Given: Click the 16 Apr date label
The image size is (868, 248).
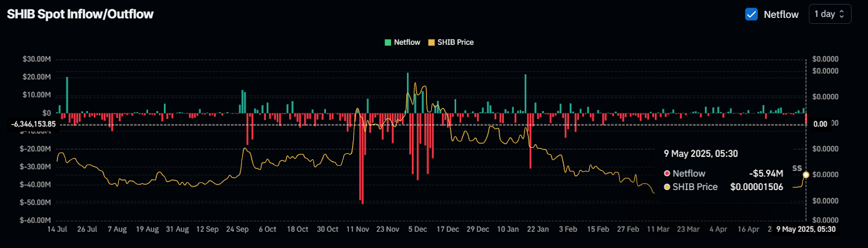Looking at the screenshot, I should coord(748,229).
